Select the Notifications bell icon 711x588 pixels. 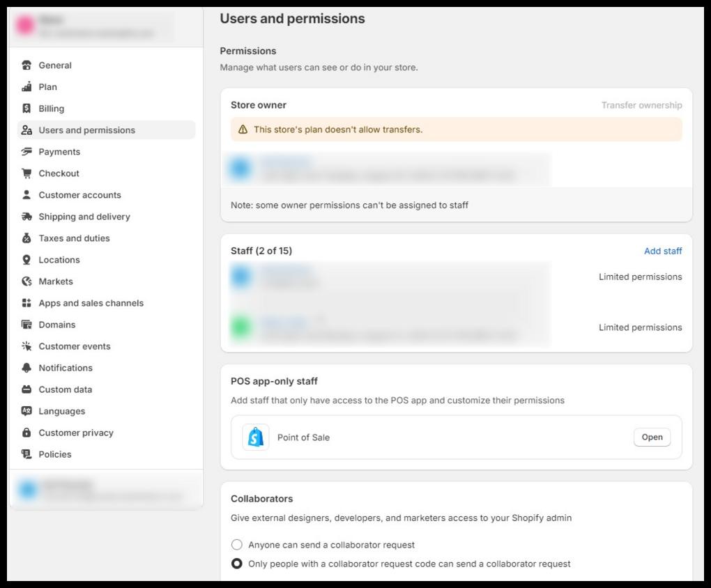tap(26, 368)
